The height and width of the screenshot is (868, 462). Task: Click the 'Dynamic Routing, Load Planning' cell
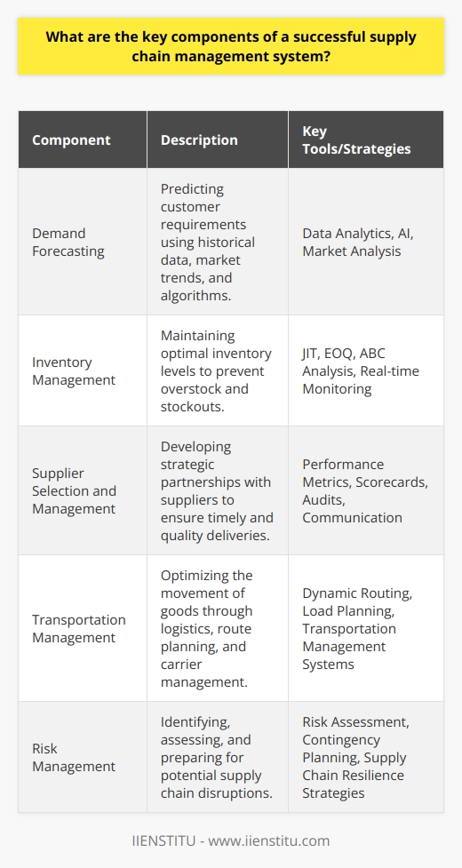coord(366,628)
